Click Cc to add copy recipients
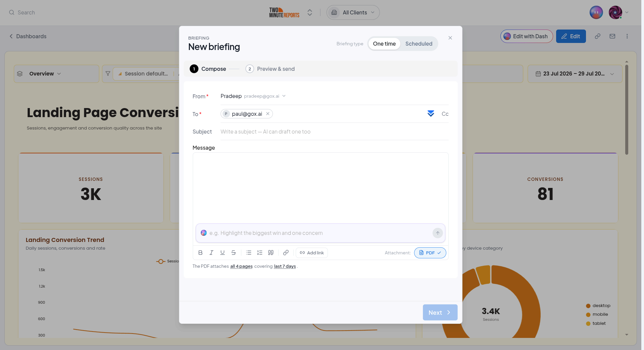Viewport: 644px width, 350px height. (445, 114)
